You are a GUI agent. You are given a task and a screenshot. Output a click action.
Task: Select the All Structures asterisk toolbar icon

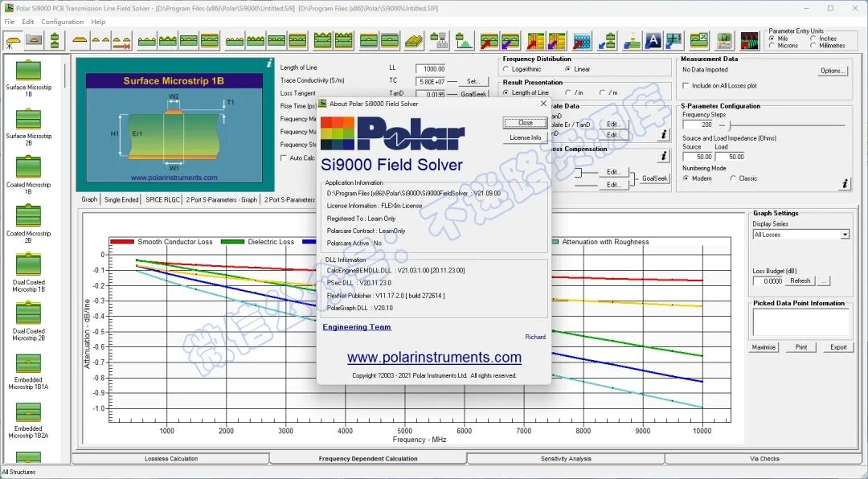[14, 40]
